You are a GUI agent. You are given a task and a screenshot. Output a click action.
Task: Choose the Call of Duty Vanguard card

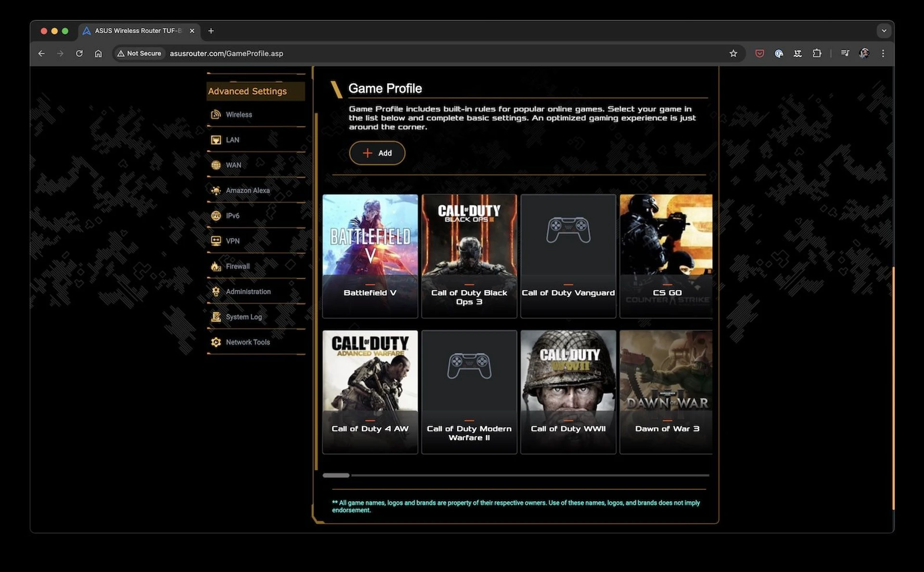pyautogui.click(x=568, y=256)
